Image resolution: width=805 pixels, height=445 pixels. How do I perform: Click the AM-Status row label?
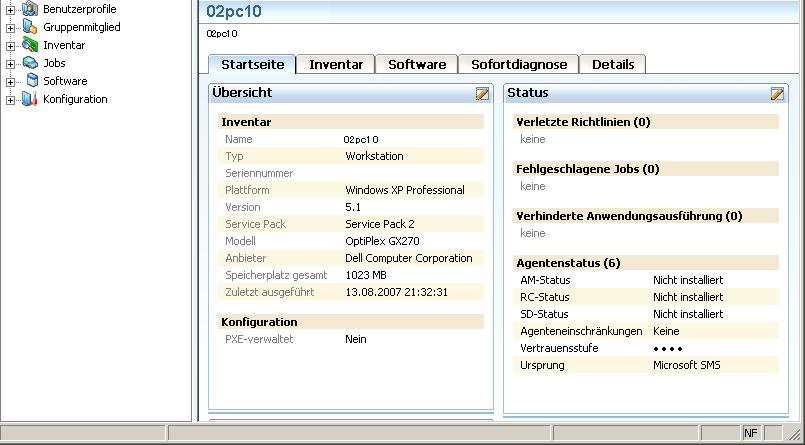[x=545, y=280]
